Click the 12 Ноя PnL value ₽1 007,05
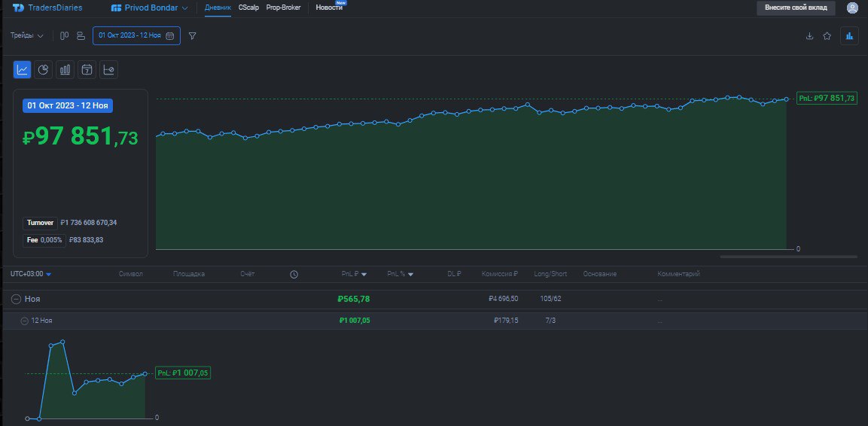 355,321
